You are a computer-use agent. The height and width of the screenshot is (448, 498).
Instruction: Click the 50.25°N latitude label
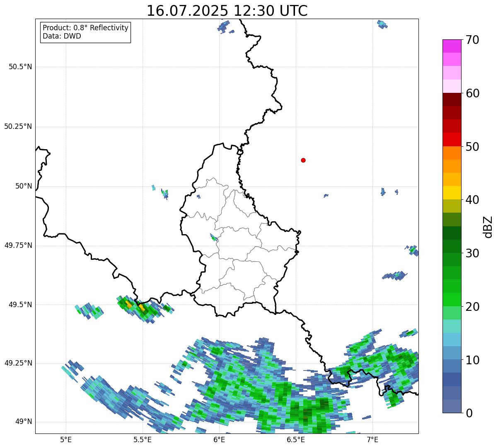18,126
